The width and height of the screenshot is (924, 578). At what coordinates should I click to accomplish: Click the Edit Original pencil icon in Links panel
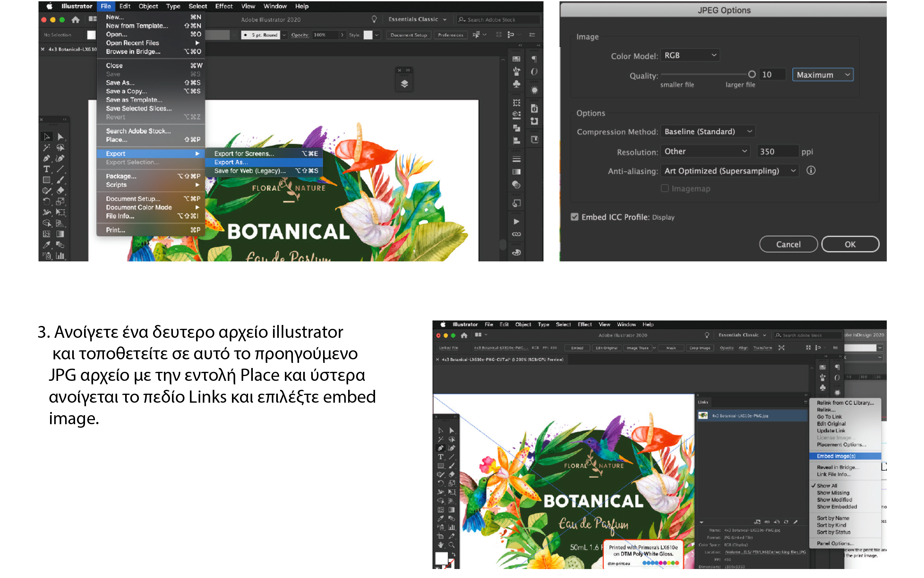click(x=796, y=522)
